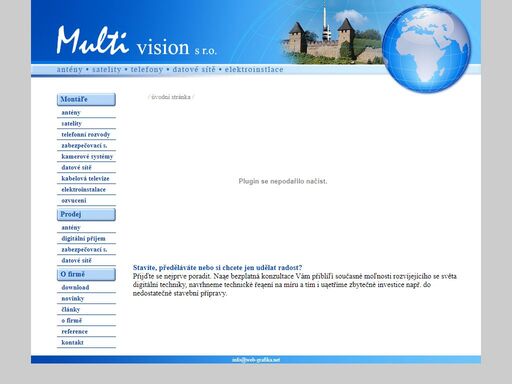Open the Montáže section header
Screen dimensions: 512x384
click(x=86, y=99)
